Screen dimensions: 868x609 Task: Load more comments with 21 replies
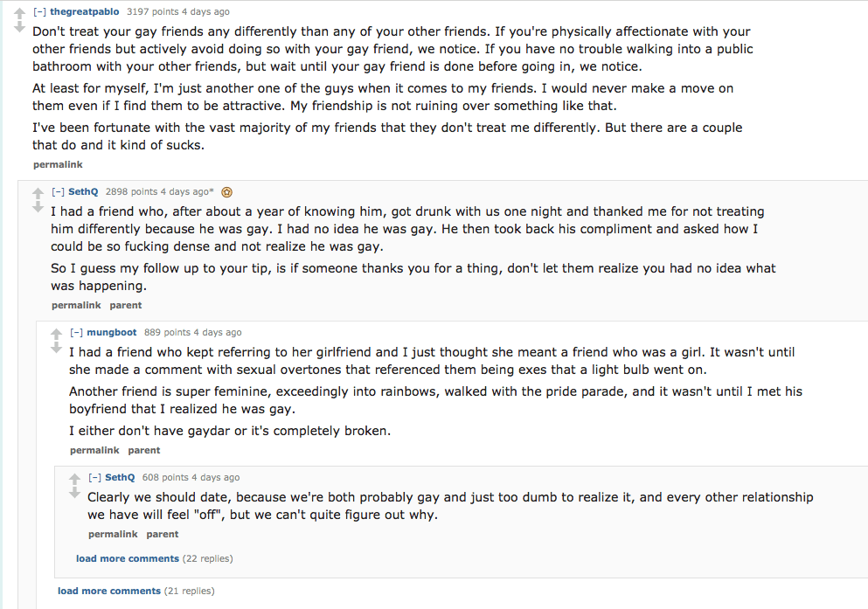click(108, 591)
